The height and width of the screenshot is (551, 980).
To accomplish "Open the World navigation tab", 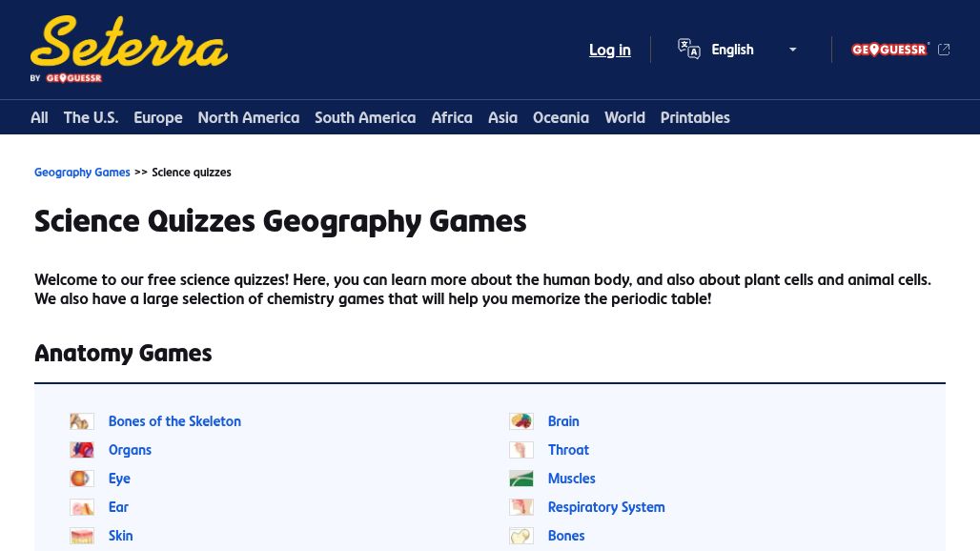I will point(624,117).
